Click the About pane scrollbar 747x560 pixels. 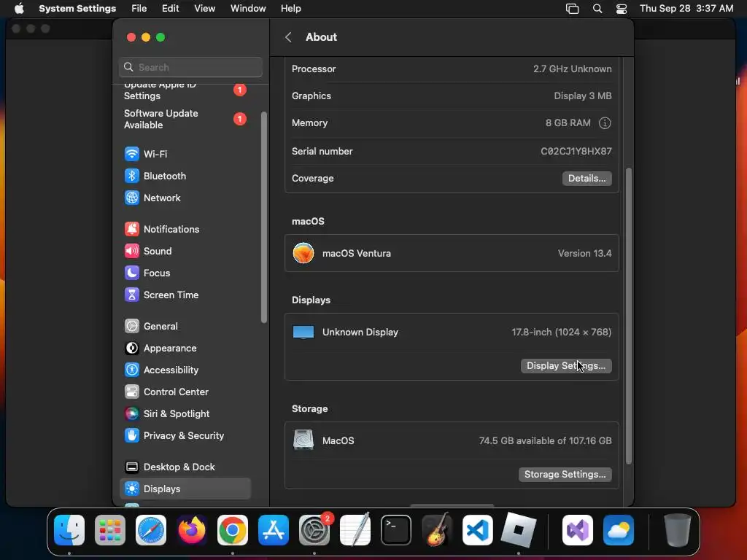(628, 316)
